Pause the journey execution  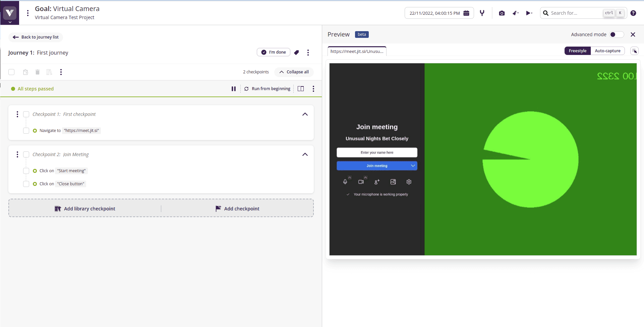click(x=234, y=89)
